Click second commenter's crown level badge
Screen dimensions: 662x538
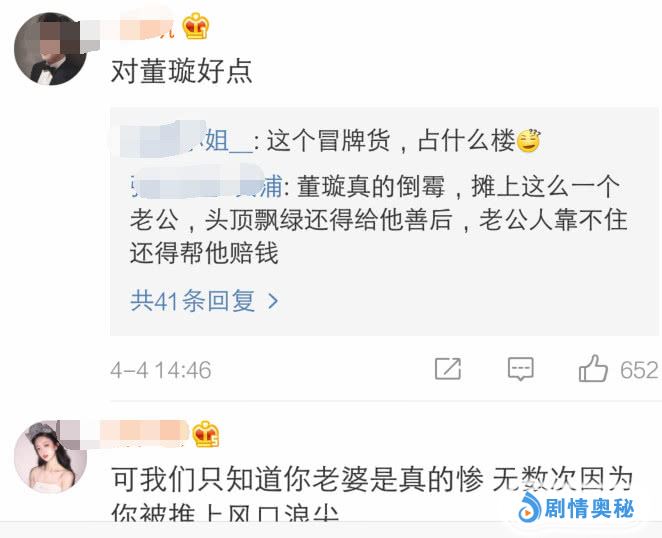[x=206, y=434]
